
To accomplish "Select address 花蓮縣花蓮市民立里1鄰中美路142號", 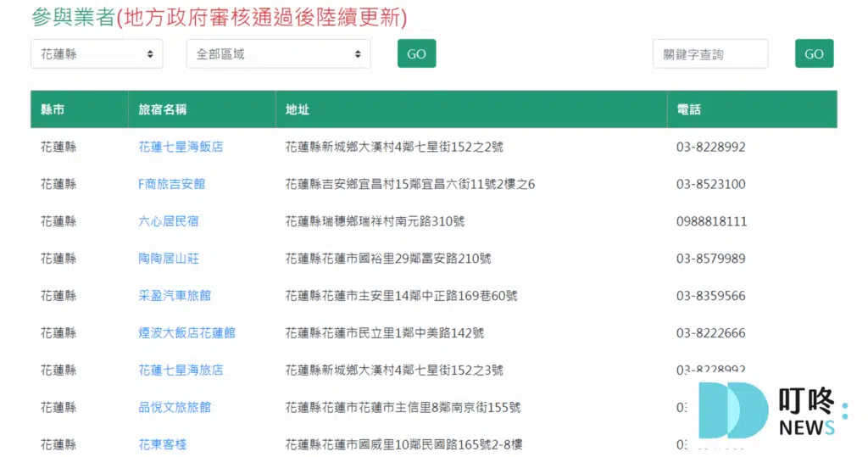I will [x=384, y=332].
